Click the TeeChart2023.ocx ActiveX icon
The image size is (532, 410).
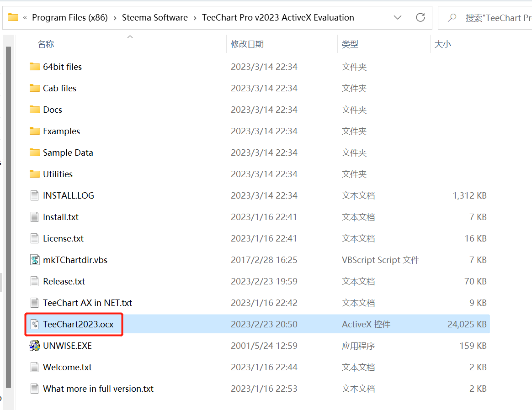pos(35,324)
